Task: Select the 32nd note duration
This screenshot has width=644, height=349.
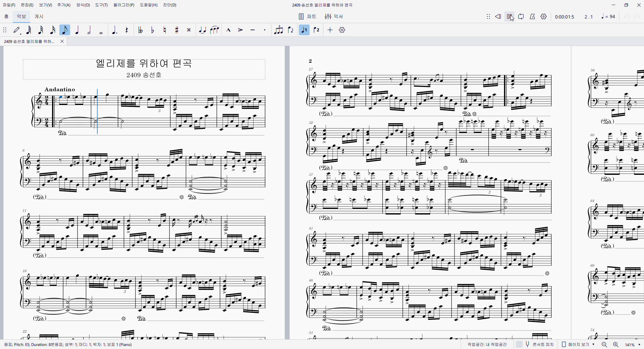Action: point(41,30)
